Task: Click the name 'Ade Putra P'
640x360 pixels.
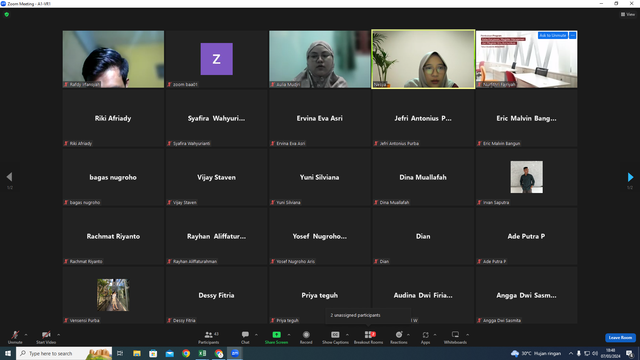Action: tap(526, 236)
